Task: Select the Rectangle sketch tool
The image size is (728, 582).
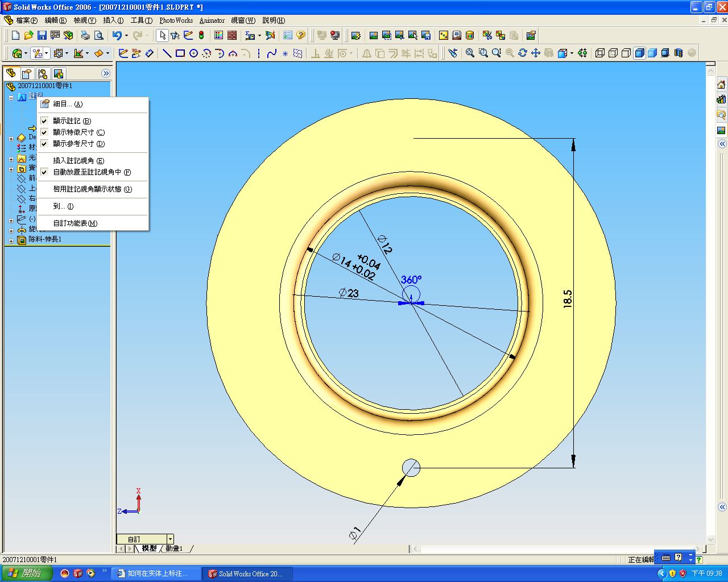Action: pyautogui.click(x=180, y=53)
